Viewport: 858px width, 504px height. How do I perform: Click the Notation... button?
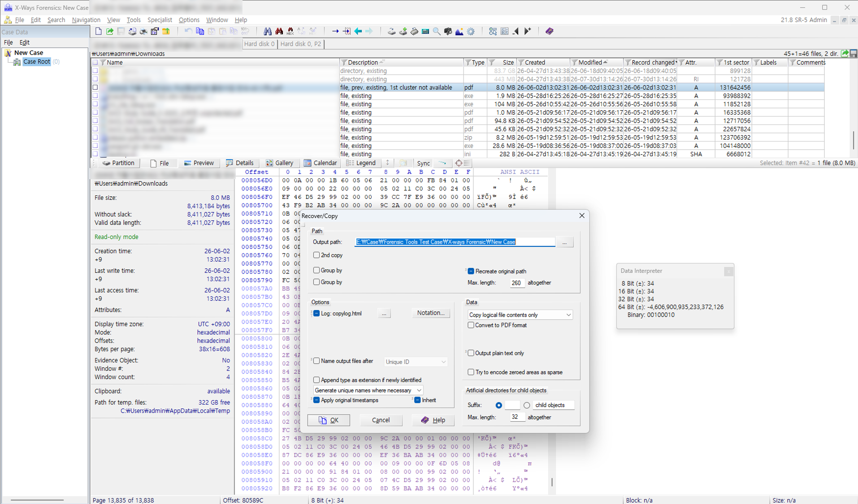pos(431,313)
